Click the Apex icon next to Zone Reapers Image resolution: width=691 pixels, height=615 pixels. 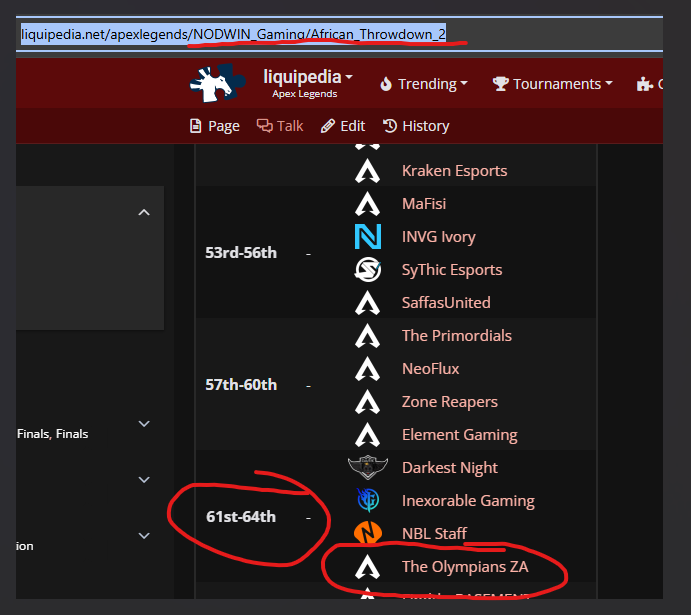pos(368,402)
